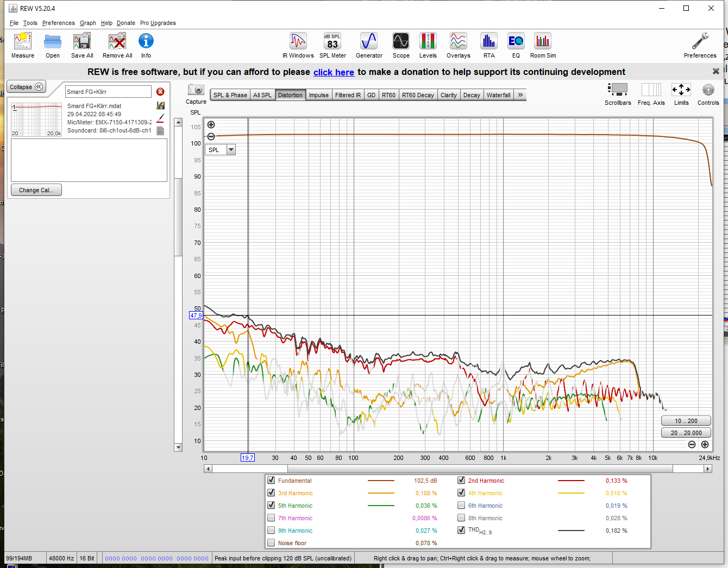Switch to the Waterfall tab
Image resolution: width=728 pixels, height=568 pixels.
498,95
